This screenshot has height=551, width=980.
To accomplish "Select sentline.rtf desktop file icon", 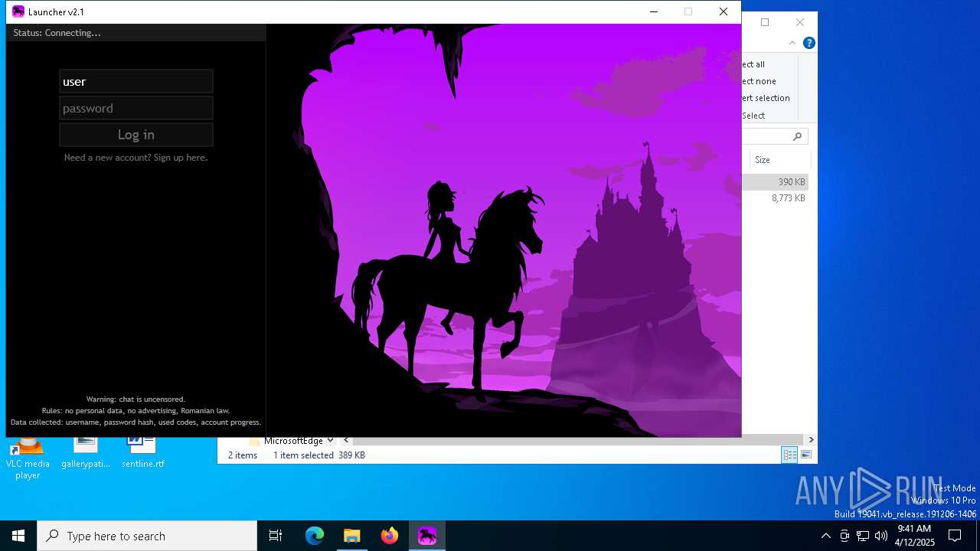I will coord(143,453).
